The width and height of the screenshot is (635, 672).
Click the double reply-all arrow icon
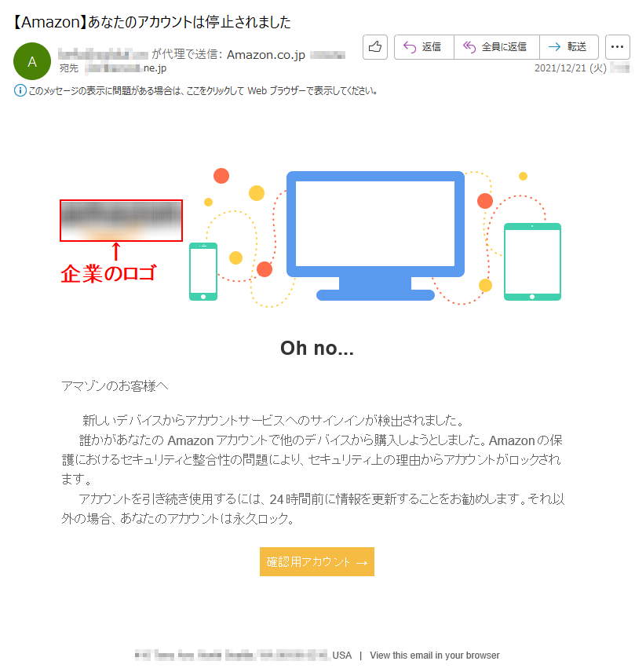pos(469,47)
